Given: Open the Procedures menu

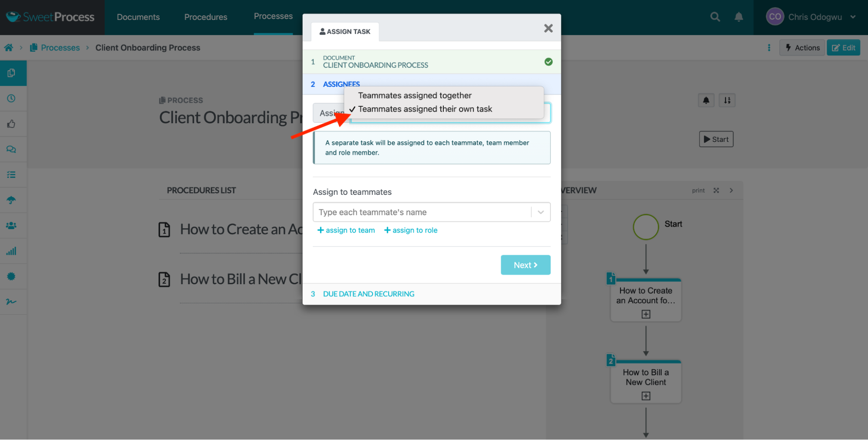Looking at the screenshot, I should tap(205, 17).
